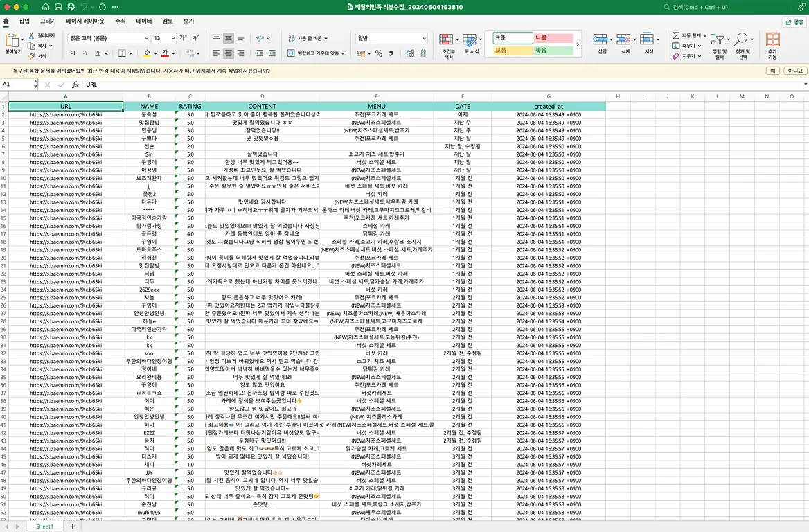Screen dimensions: 809x532
Task: Click the Paste (붙여넣기) clipboard icon
Action: [12, 41]
